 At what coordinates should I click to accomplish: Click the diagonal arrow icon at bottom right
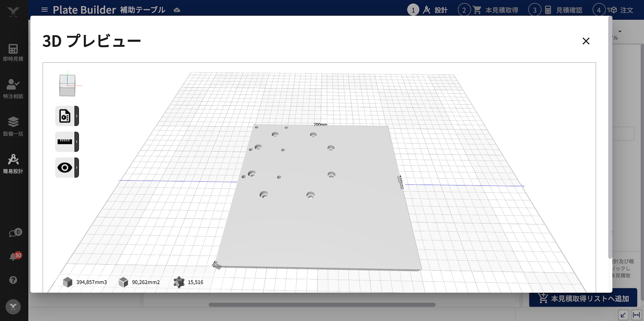(623, 315)
